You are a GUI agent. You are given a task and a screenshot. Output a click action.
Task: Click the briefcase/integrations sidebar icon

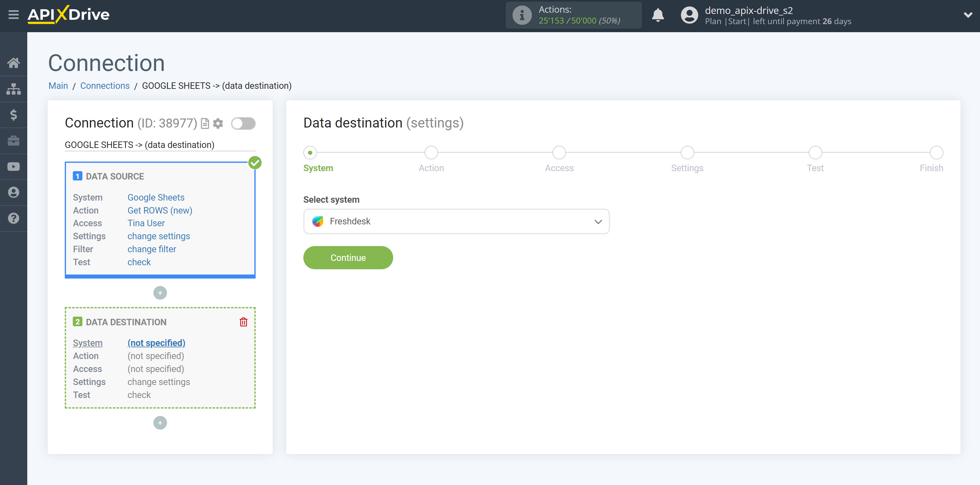[14, 141]
